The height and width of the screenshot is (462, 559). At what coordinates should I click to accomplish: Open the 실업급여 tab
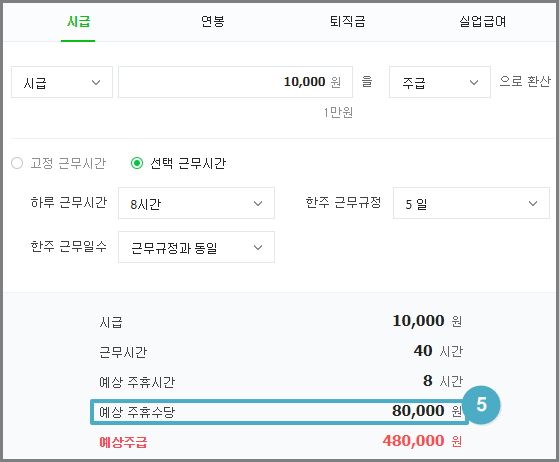[482, 22]
